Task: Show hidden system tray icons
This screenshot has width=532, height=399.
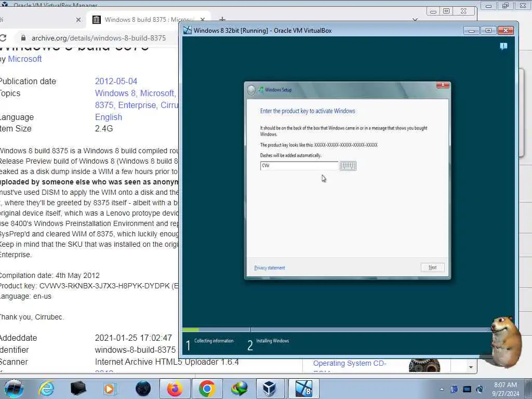Action: [x=442, y=390]
